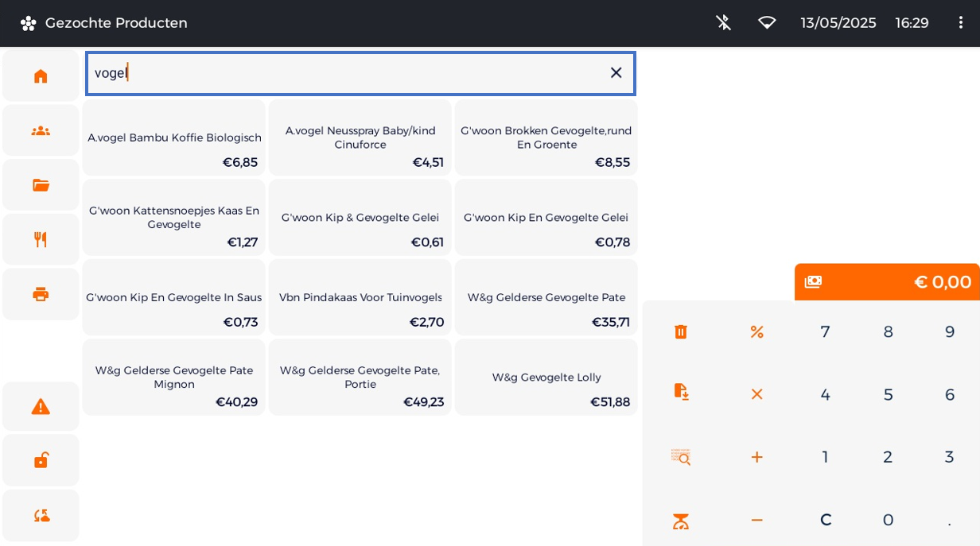Open the folder icon in the sidebar
The width and height of the screenshot is (980, 546).
pos(41,185)
